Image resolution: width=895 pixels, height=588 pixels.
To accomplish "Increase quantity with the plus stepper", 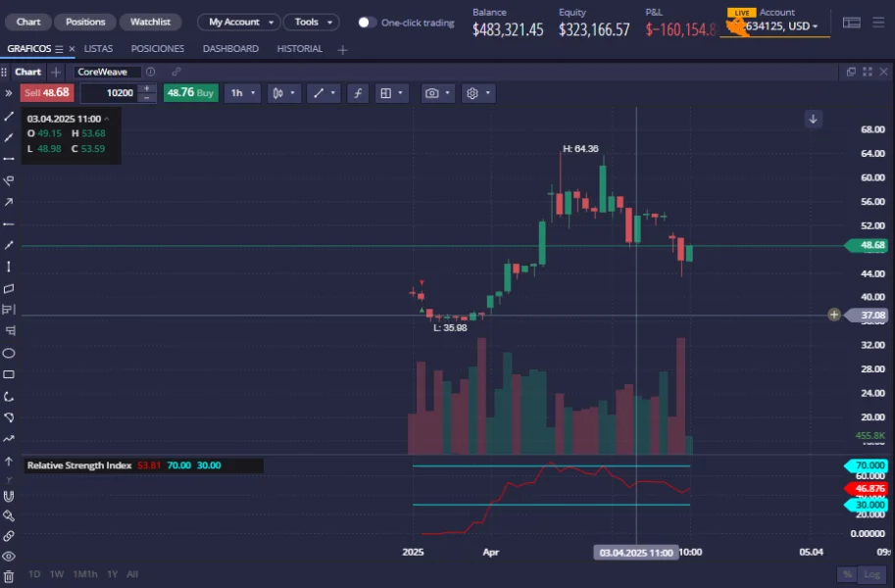I will pyautogui.click(x=147, y=88).
